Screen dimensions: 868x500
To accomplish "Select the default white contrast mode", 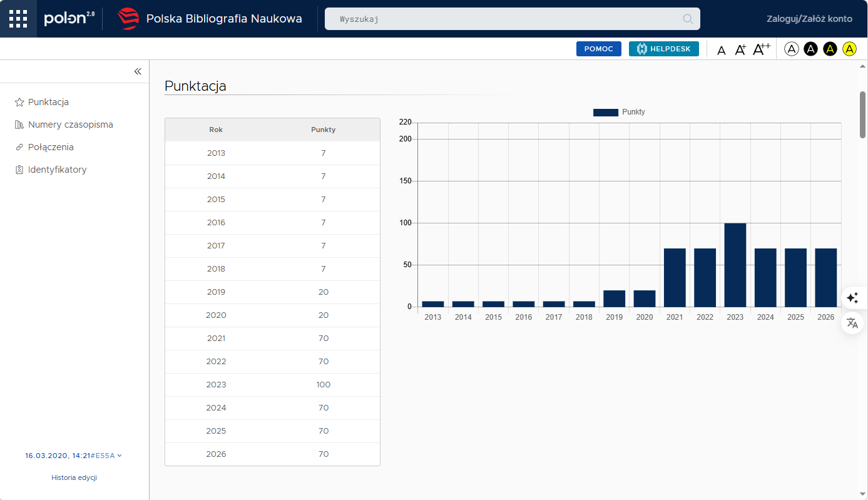I will point(792,49).
